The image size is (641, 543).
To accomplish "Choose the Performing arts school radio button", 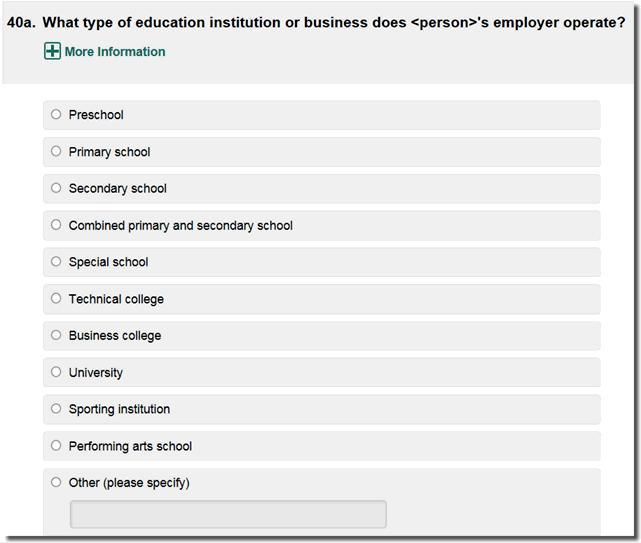I will pos(56,446).
